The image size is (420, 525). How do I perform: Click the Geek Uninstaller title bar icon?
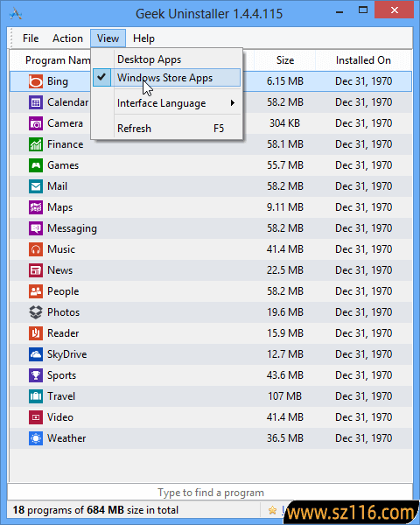tap(16, 14)
